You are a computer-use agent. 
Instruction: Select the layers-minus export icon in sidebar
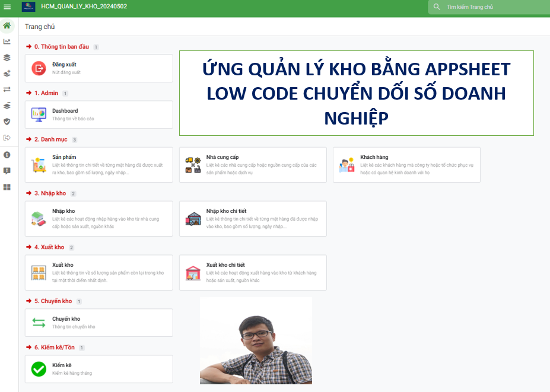pos(7,106)
